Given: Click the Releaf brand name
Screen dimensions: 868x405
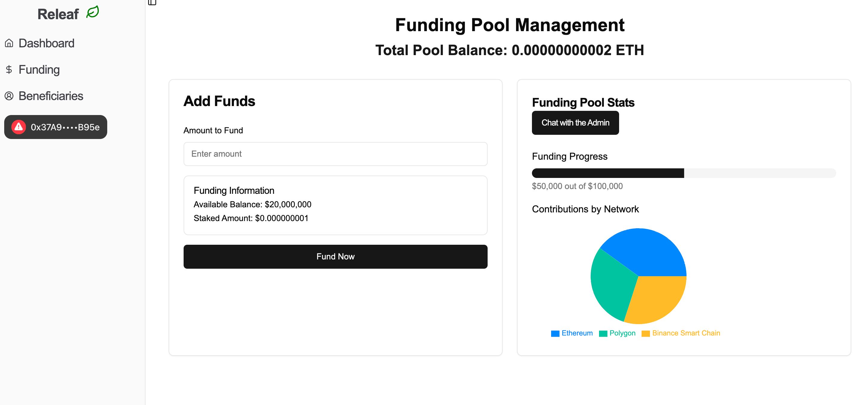Looking at the screenshot, I should (58, 14).
